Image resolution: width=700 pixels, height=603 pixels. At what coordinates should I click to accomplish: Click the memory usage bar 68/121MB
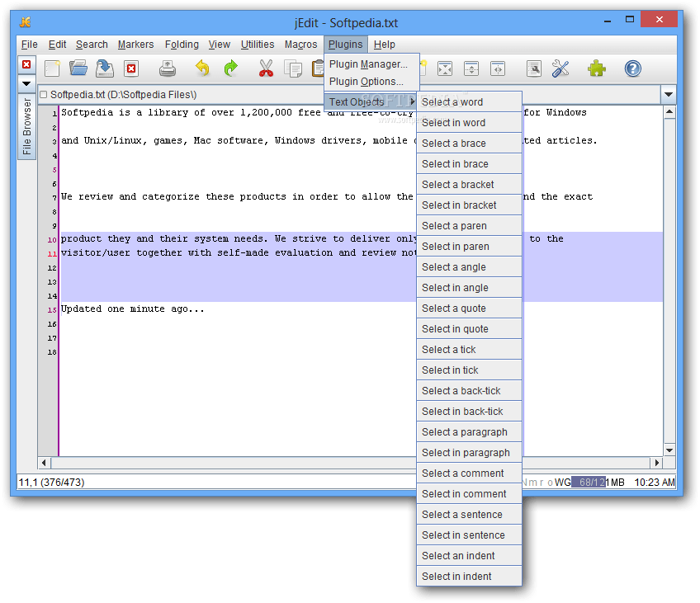(x=598, y=482)
